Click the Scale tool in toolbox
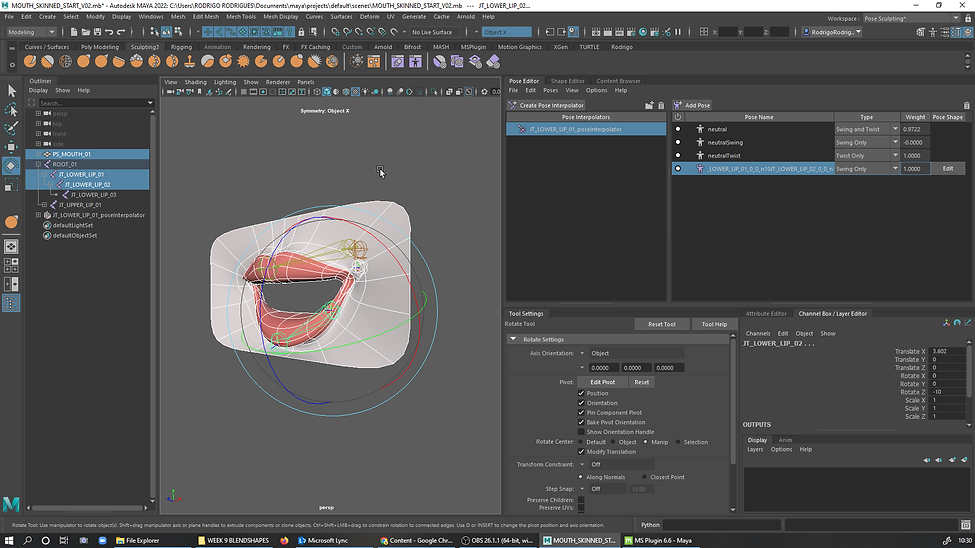Screen dimensions: 975x548 click(x=11, y=185)
